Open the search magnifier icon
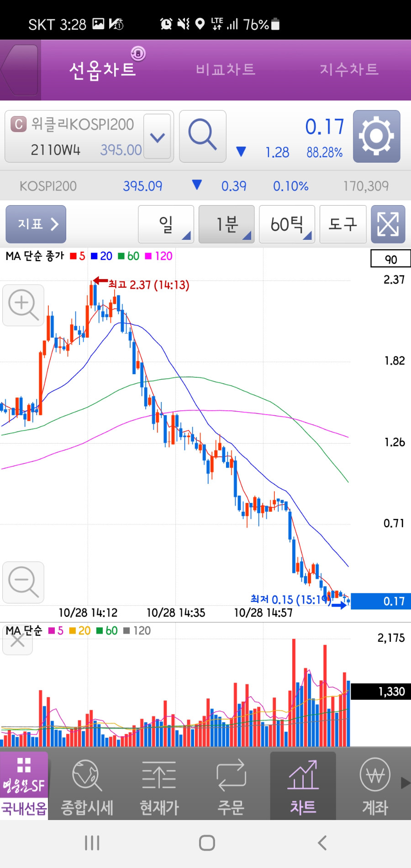Viewport: 411px width, 868px height. click(x=203, y=136)
